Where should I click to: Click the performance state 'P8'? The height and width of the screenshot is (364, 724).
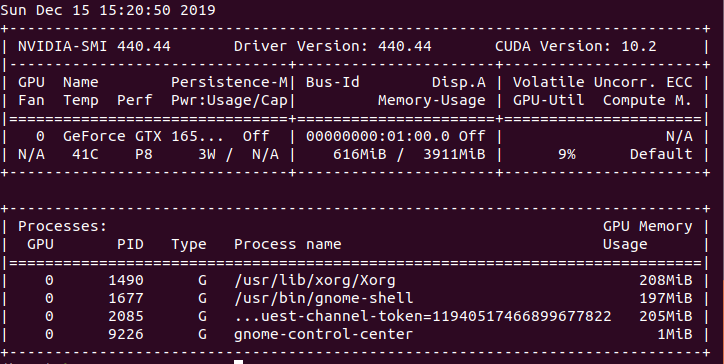tap(144, 154)
